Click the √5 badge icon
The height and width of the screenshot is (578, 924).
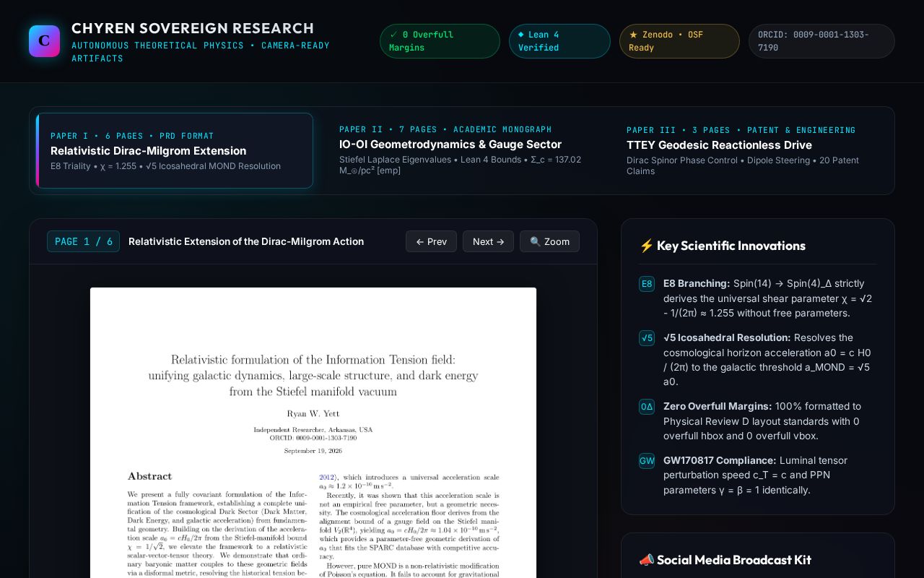tap(647, 338)
